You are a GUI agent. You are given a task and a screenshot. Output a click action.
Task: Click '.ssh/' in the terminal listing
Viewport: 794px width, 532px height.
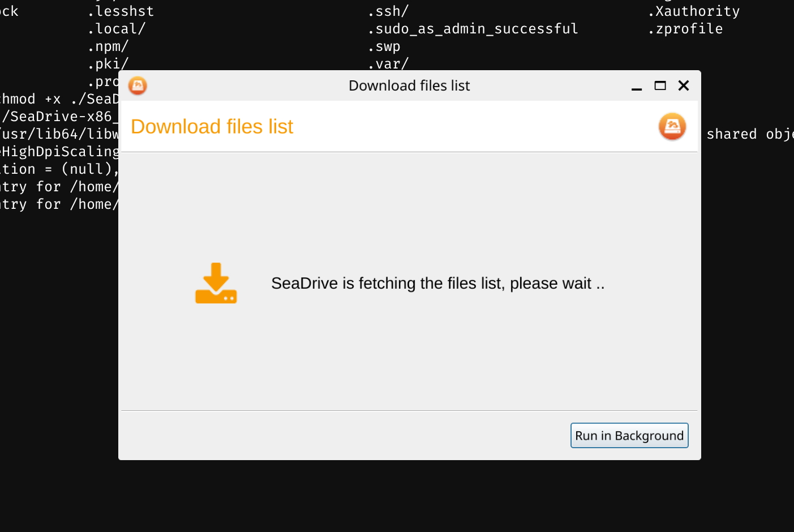pos(388,11)
